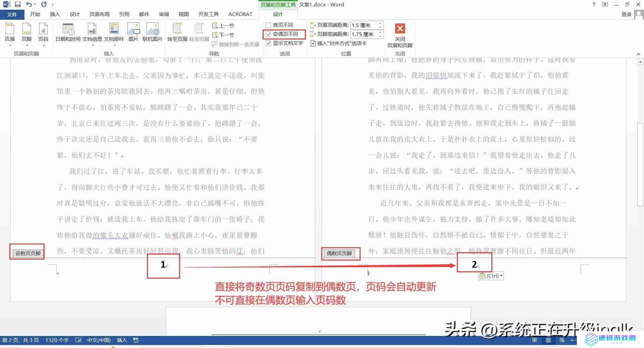Open the (Ctrl) paste options dropdown

491,276
